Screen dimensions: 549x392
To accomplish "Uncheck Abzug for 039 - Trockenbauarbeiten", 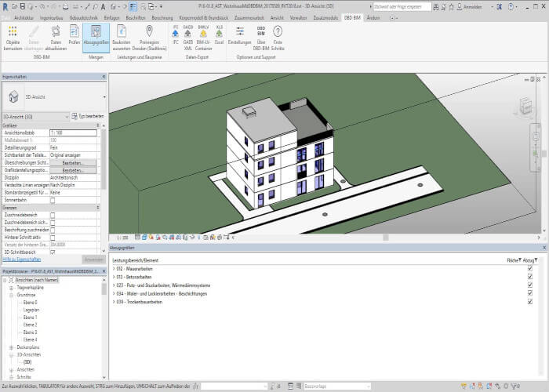I will click(529, 301).
